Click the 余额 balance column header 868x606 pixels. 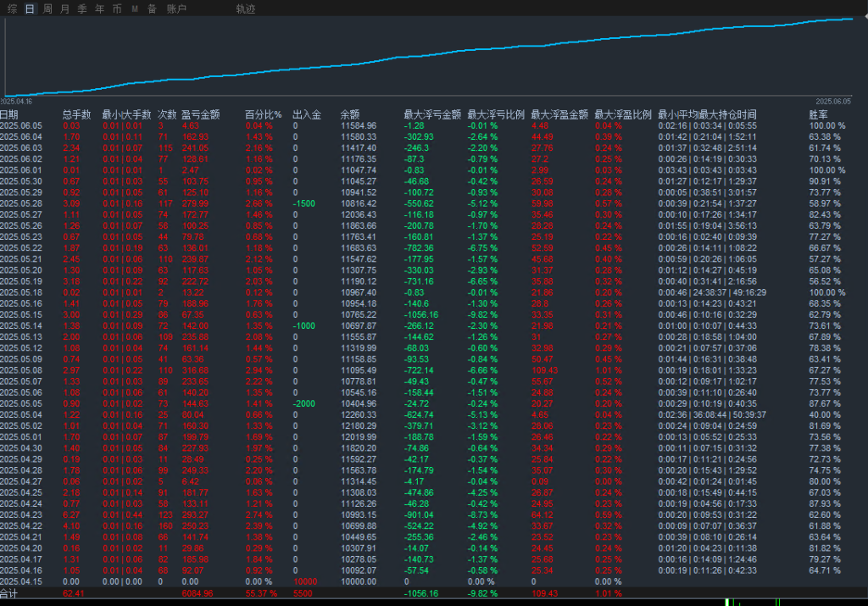coord(350,114)
